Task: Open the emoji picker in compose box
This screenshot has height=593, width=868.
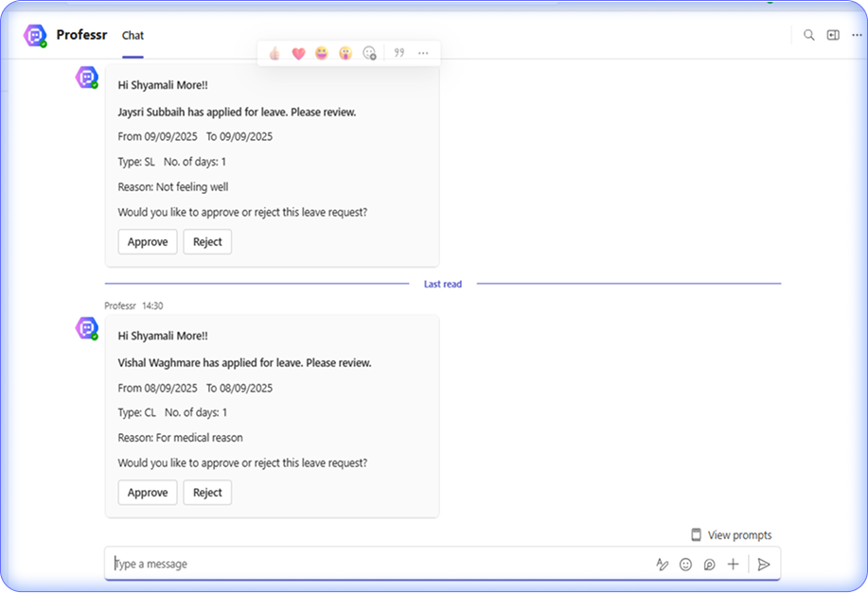Action: click(x=686, y=565)
